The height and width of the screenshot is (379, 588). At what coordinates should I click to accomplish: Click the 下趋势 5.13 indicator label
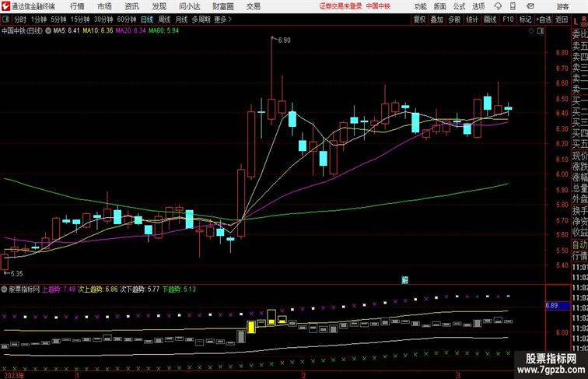[179, 290]
